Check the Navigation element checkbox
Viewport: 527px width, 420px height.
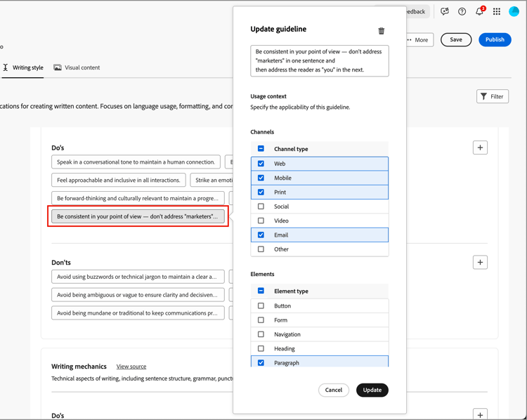[x=261, y=334]
